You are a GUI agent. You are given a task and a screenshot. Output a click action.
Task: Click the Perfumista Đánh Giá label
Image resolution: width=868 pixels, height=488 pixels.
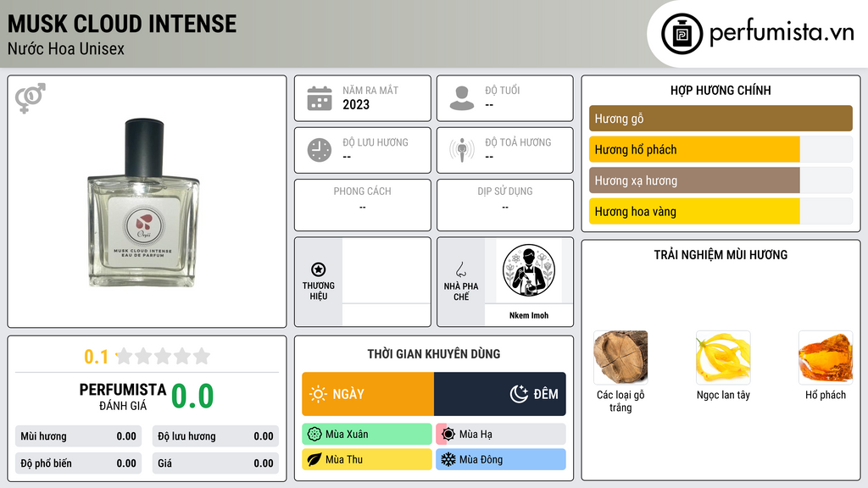[122, 396]
